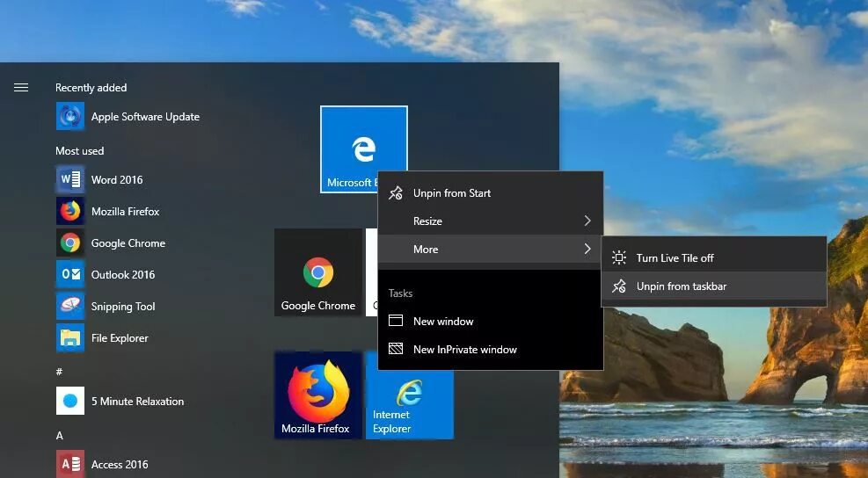This screenshot has height=478, width=868.
Task: Click the # letter group header
Action: coord(59,372)
